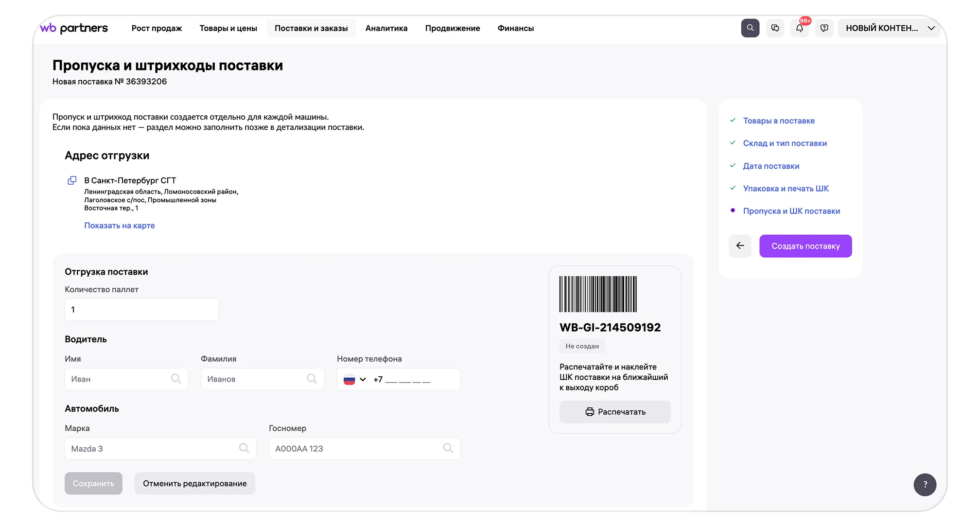
Task: Open the chat messages icon
Action: coord(775,28)
